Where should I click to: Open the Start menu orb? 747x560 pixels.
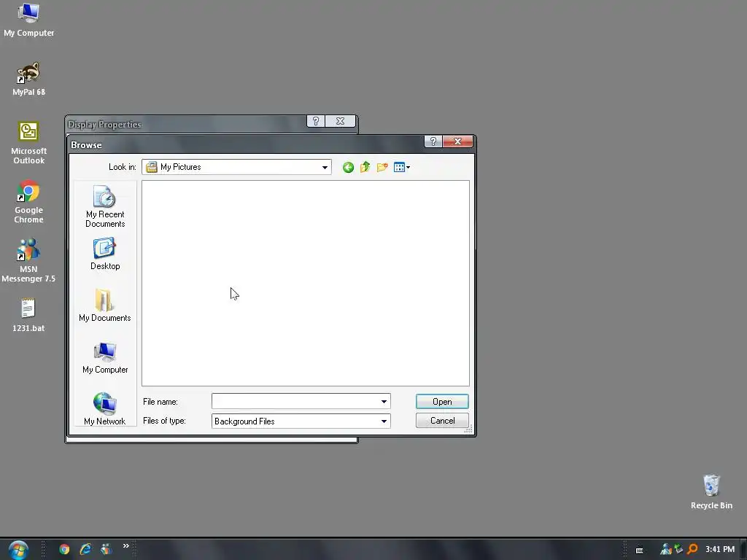click(18, 550)
